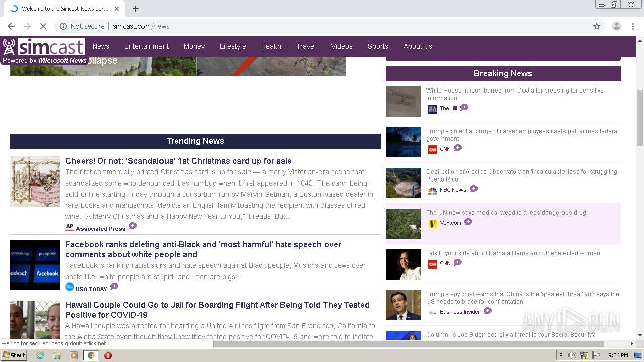
Task: Open 'Scandalous' 1st Christmas card headline
Action: (x=179, y=161)
